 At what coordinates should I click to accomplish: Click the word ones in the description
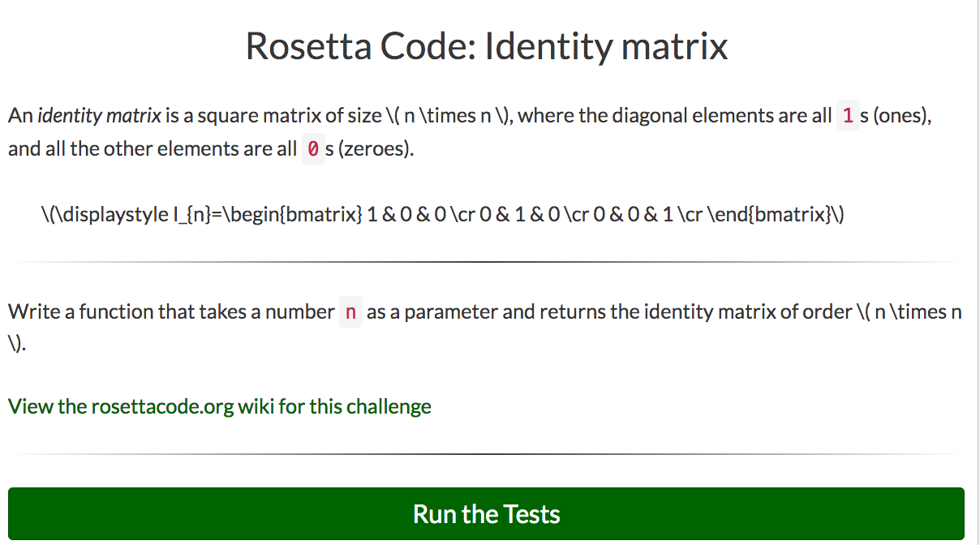click(896, 115)
